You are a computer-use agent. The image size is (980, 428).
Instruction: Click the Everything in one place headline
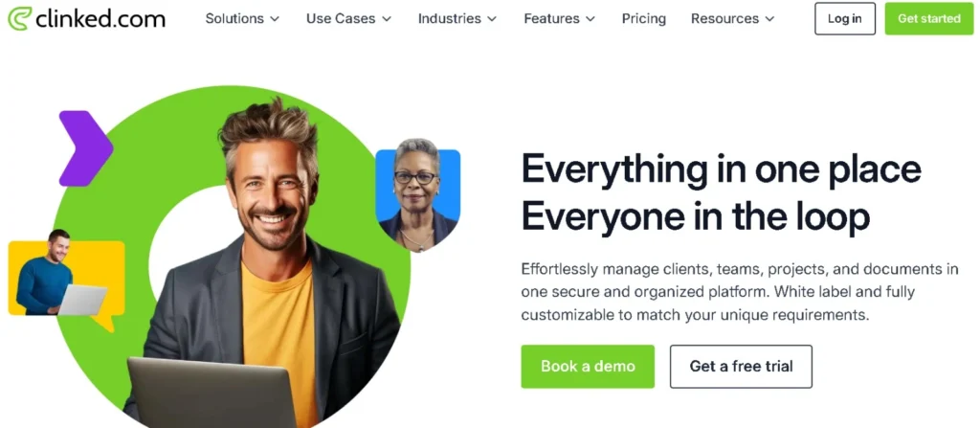pyautogui.click(x=722, y=169)
